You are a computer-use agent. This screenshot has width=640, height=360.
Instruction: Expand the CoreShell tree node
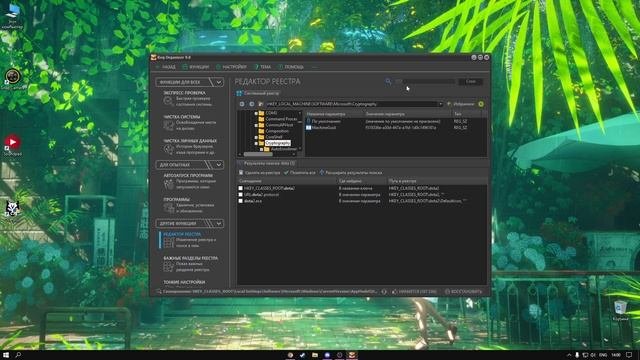pyautogui.click(x=256, y=137)
